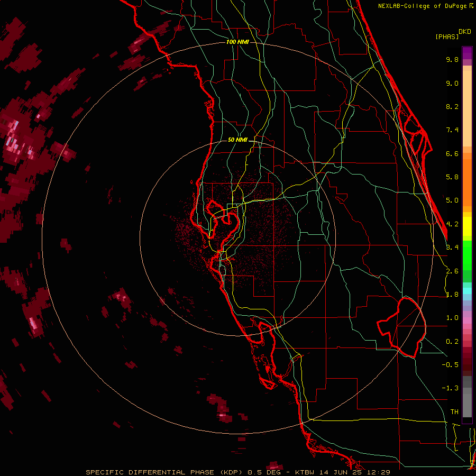
Task: Pick the yellow band of the color bar
Action: pos(467,226)
